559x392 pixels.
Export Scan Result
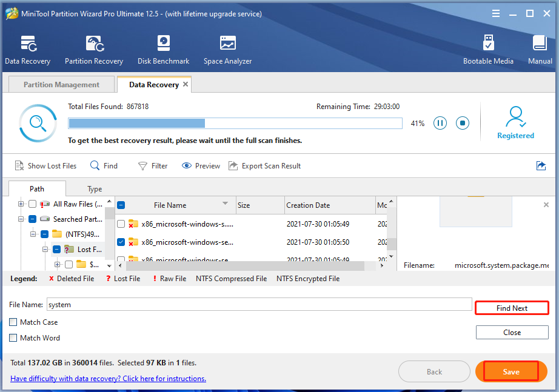coord(264,166)
